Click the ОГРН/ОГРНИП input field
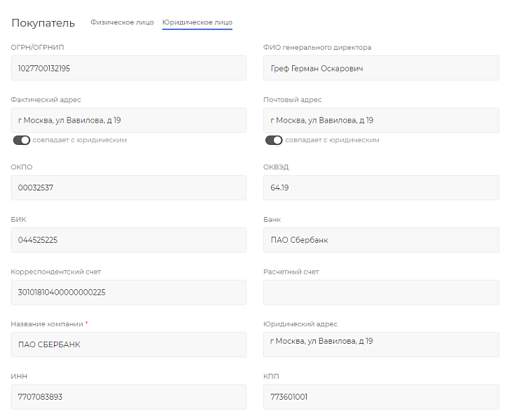 [129, 68]
